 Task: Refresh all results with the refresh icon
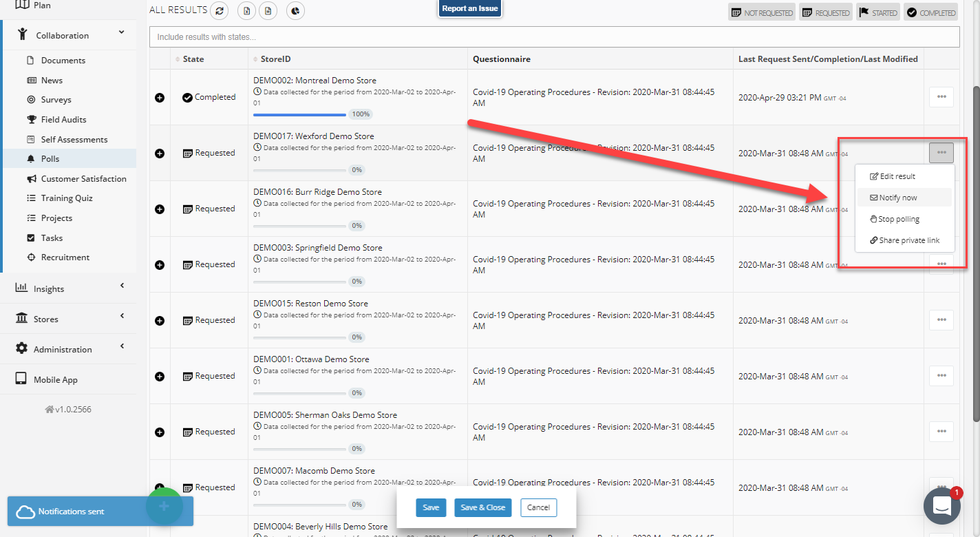pyautogui.click(x=220, y=10)
